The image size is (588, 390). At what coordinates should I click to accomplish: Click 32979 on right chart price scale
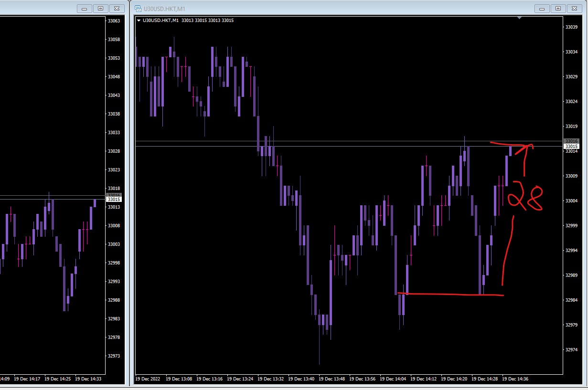coord(572,325)
